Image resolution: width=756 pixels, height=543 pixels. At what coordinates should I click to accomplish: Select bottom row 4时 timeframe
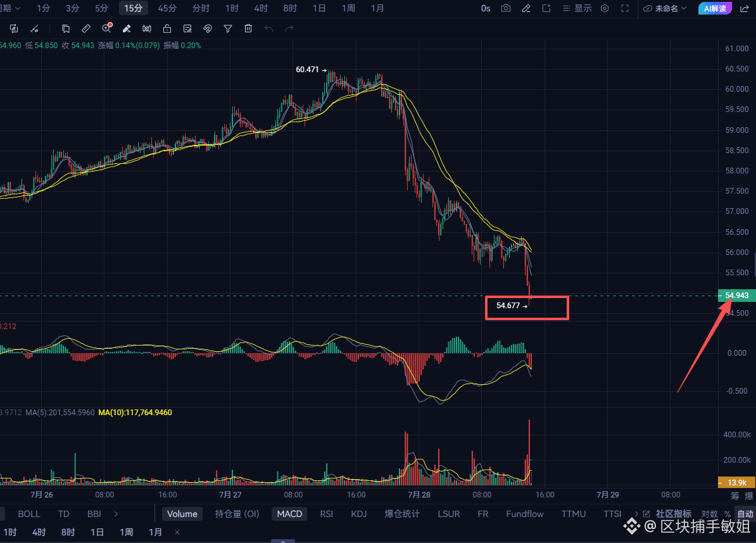point(39,532)
